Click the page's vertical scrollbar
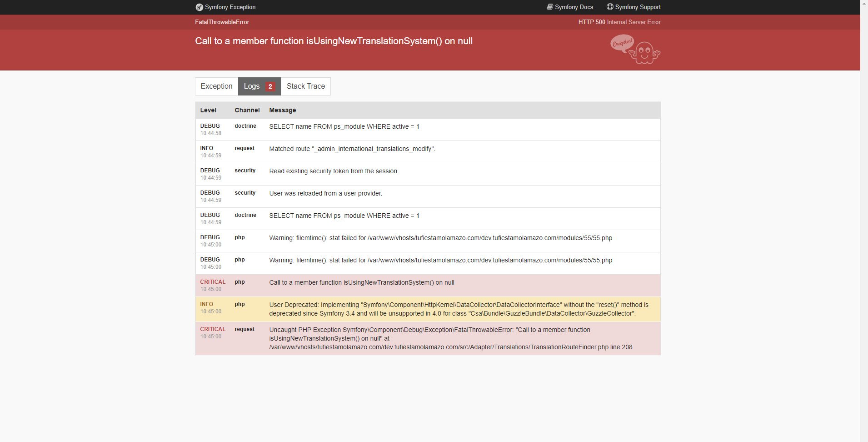The width and height of the screenshot is (868, 442). [x=864, y=221]
